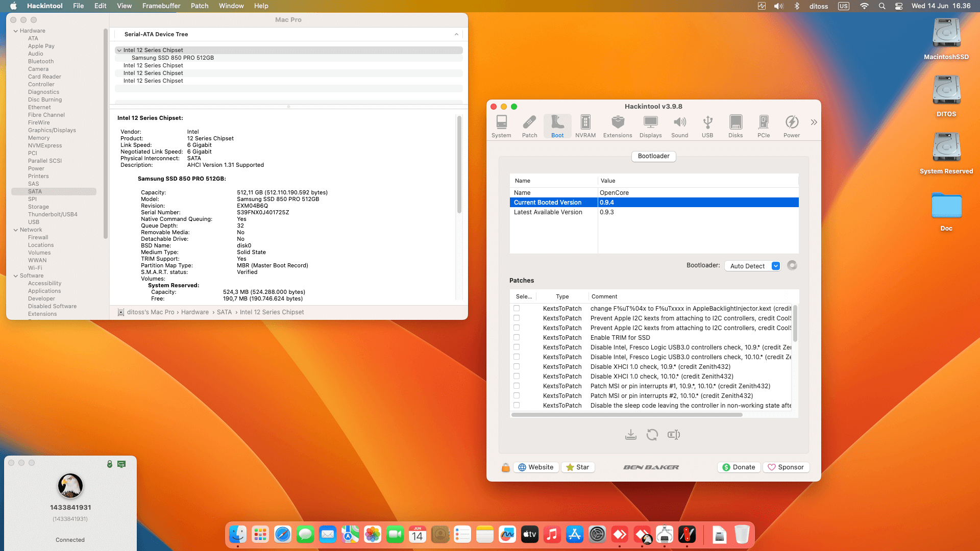Click the Sponsor button

[x=786, y=467]
